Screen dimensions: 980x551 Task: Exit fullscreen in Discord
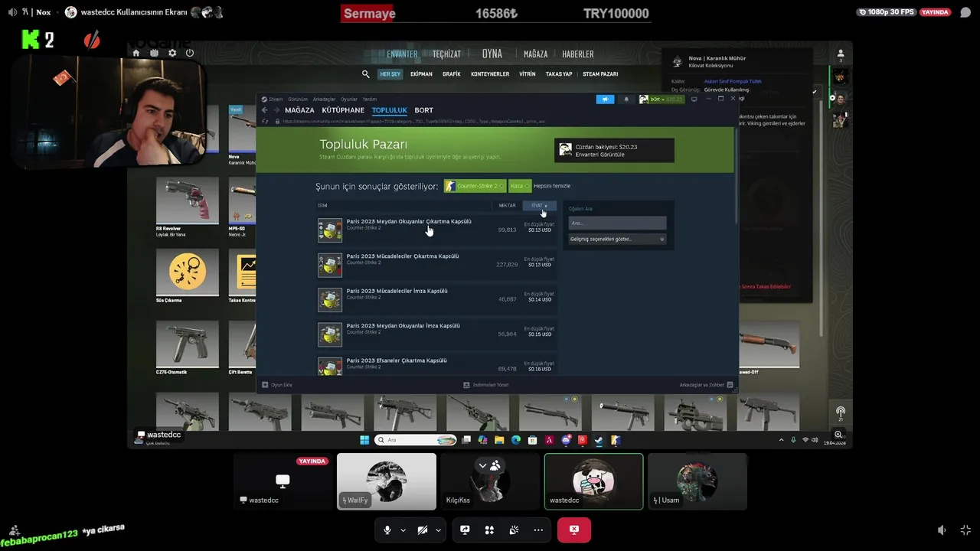(965, 530)
